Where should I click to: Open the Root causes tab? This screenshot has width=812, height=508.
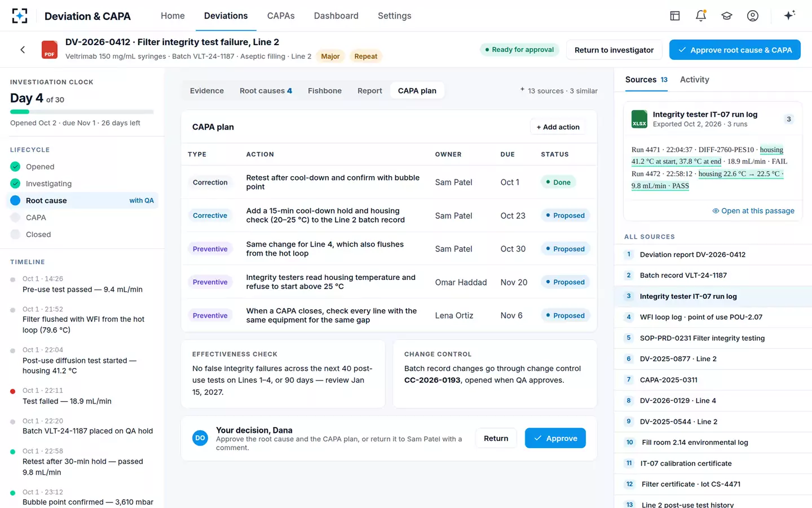point(266,91)
